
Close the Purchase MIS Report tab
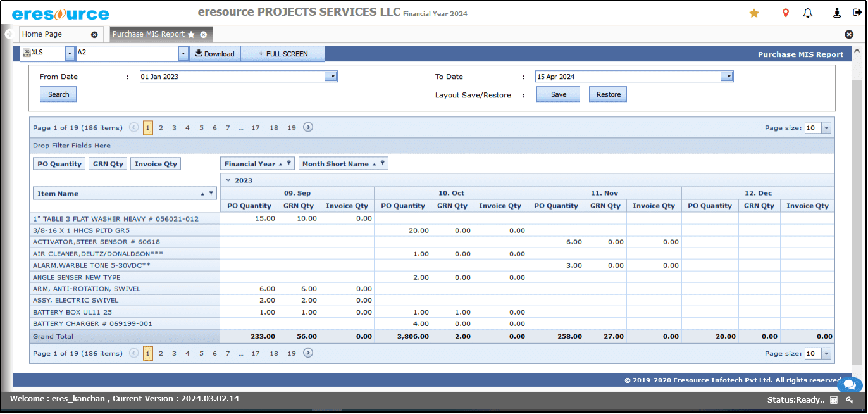(x=204, y=35)
